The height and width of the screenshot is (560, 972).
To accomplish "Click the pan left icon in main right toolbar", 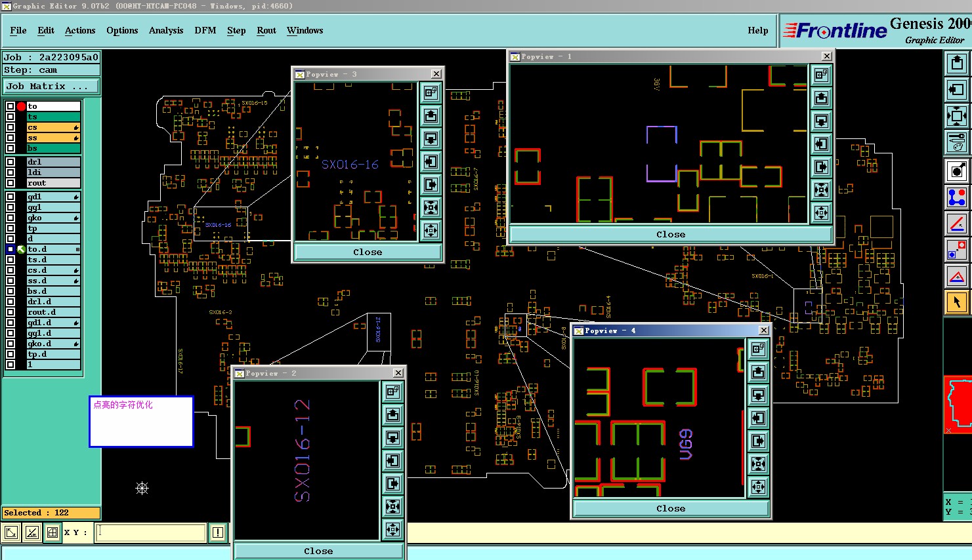I will pyautogui.click(x=957, y=89).
